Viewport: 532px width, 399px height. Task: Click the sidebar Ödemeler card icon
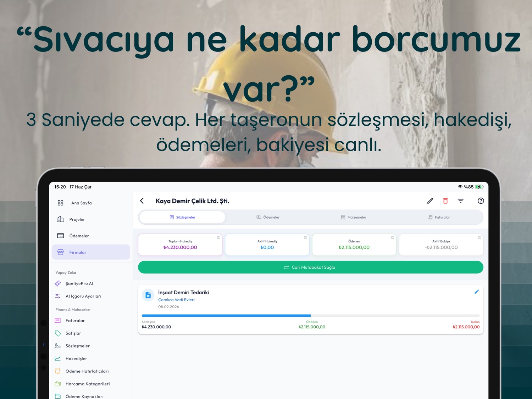point(61,236)
